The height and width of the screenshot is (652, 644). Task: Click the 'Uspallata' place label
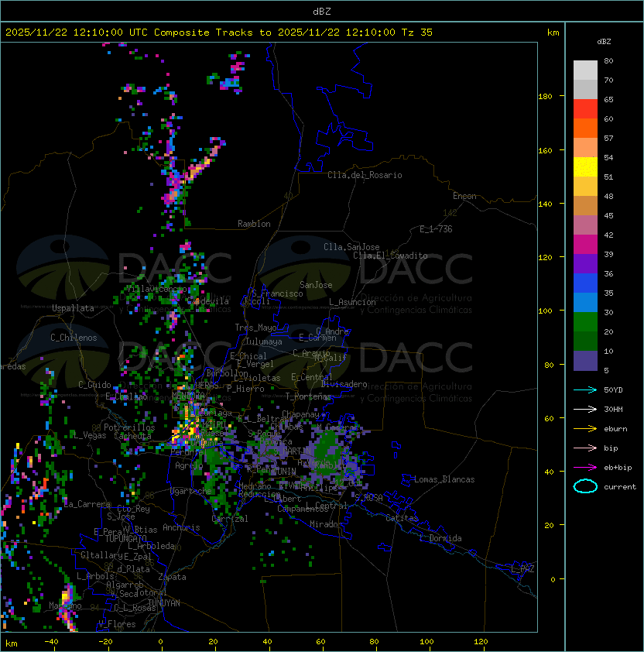(73, 308)
